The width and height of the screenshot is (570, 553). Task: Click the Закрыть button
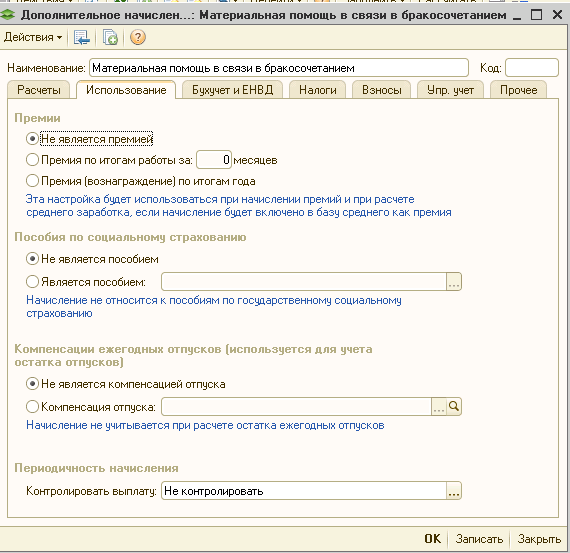539,538
